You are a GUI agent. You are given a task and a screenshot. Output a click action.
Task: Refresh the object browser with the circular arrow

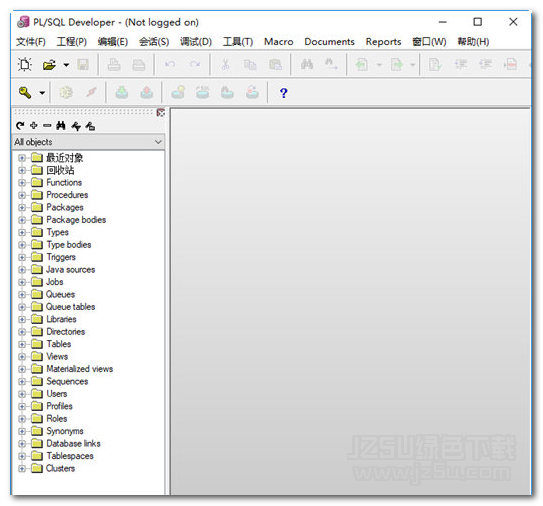[x=20, y=126]
